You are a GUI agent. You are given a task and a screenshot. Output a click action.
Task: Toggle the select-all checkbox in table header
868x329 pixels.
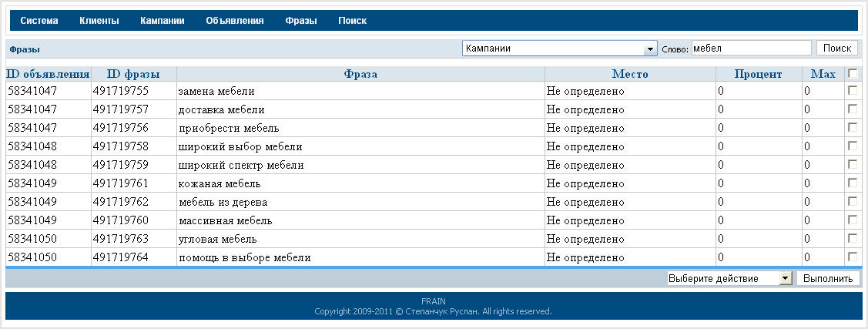(852, 74)
